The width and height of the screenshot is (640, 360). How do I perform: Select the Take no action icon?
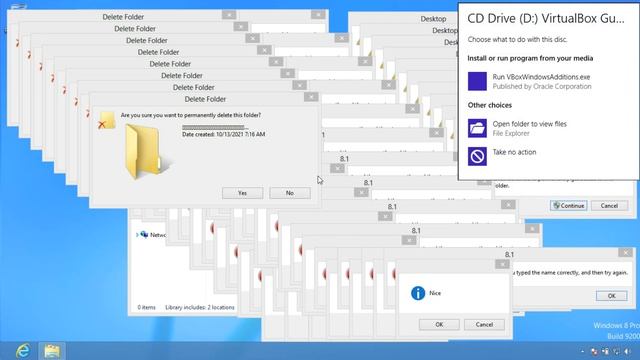point(477,156)
